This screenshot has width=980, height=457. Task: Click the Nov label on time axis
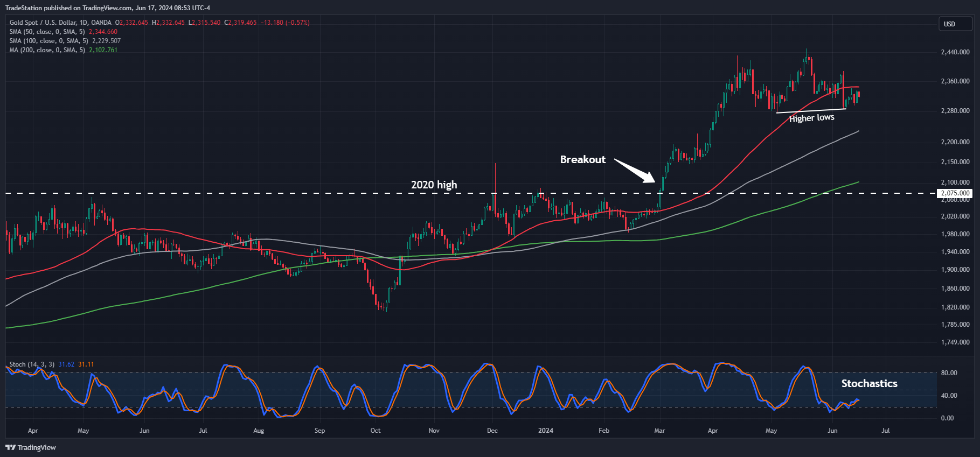click(x=434, y=431)
